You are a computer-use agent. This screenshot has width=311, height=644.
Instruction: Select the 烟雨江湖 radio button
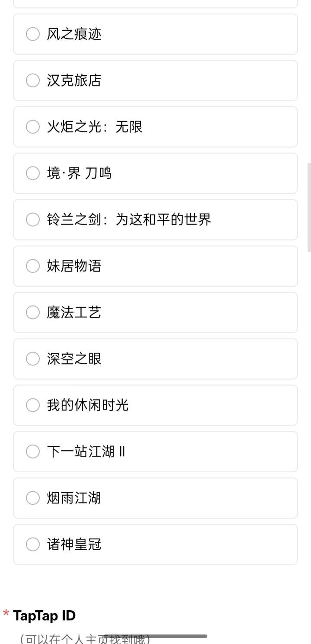(x=33, y=498)
